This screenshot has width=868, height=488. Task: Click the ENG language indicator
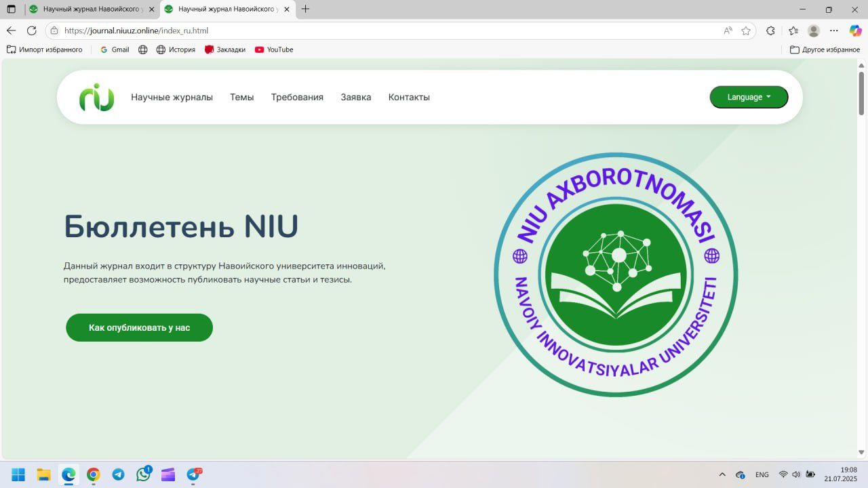click(x=762, y=474)
